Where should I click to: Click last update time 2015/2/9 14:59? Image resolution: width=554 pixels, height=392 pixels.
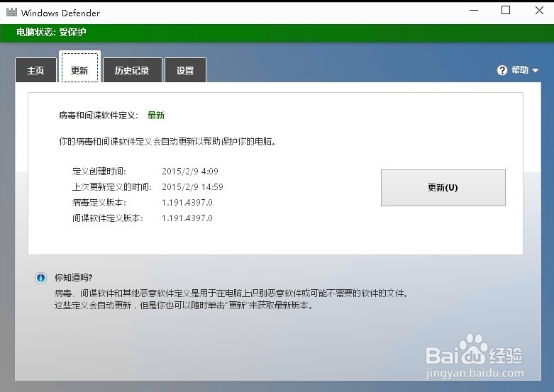tap(192, 187)
